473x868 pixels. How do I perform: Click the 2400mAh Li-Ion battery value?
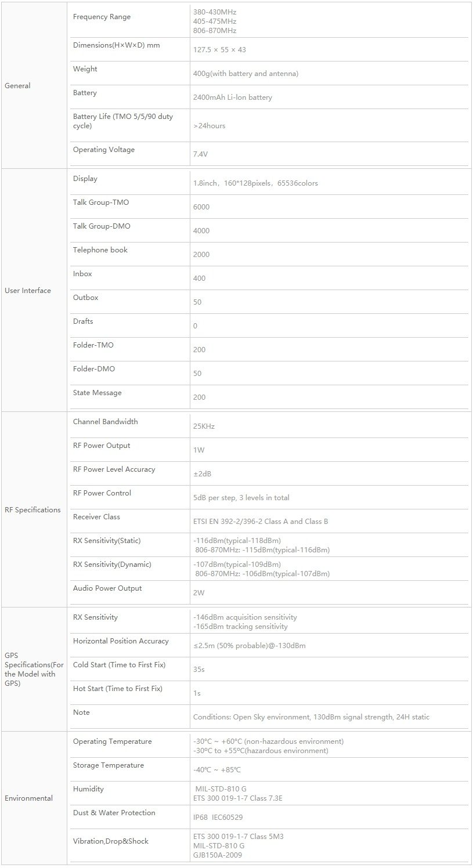[232, 97]
